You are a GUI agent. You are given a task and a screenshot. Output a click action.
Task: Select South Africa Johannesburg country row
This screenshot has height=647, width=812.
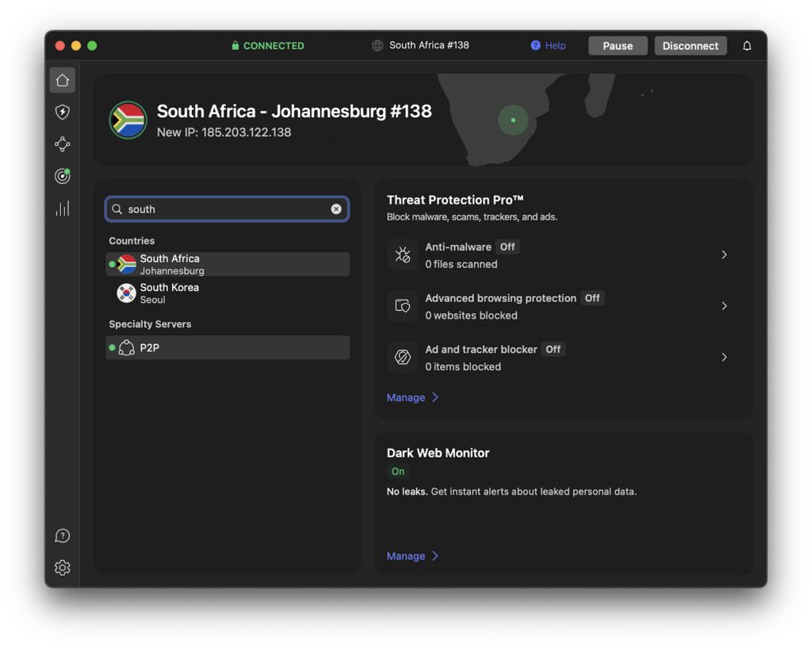coord(228,265)
